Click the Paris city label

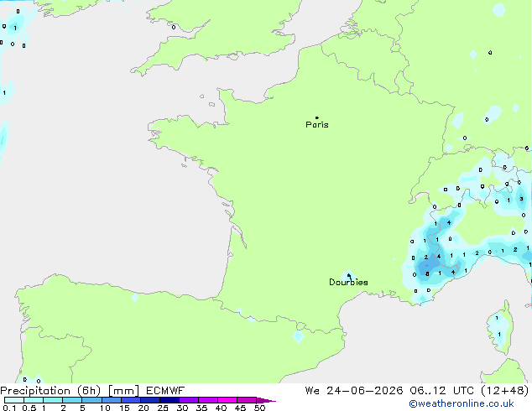(317, 125)
